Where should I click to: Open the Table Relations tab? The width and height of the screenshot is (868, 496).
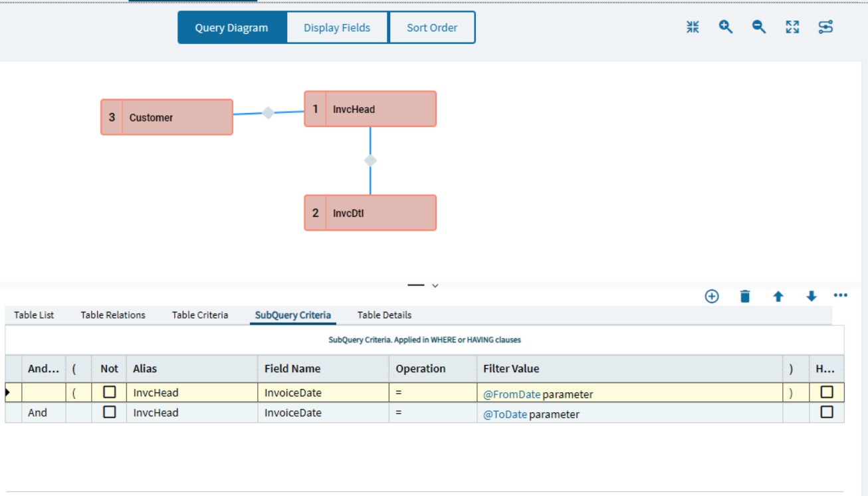(x=113, y=315)
